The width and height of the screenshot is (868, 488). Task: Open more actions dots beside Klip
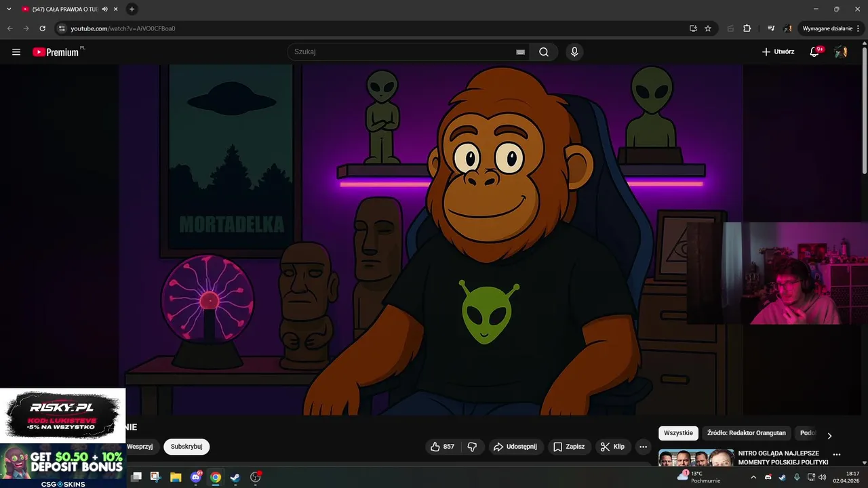tap(643, 447)
